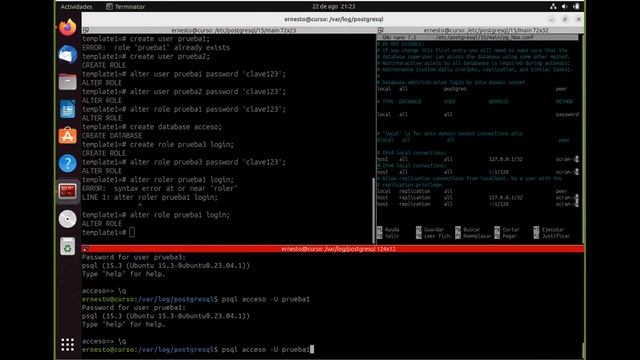Click the bottom shell line 'psql acceso -U prueba1' with cursor
640x360 pixels.
click(198, 350)
